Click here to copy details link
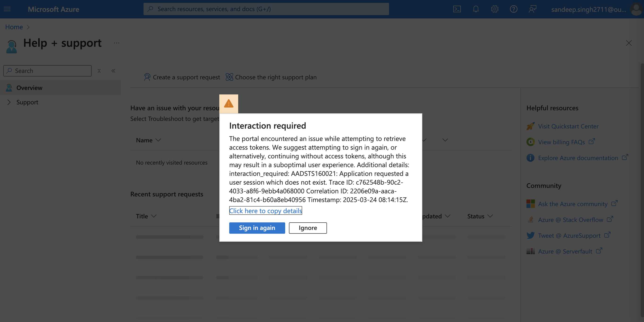Viewport: 644px width, 322px height. coord(266,211)
